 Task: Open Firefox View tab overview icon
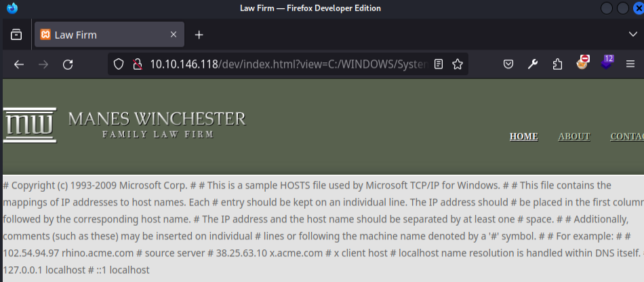[x=16, y=35]
